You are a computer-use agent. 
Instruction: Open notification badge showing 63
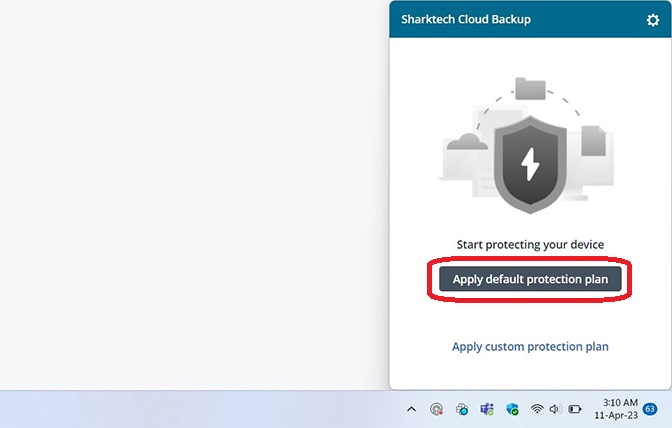pos(650,409)
